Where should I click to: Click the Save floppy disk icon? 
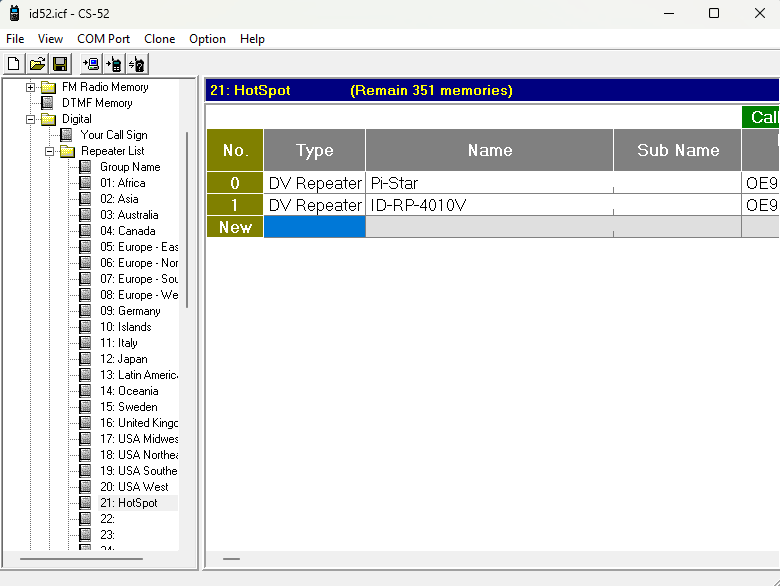click(60, 64)
